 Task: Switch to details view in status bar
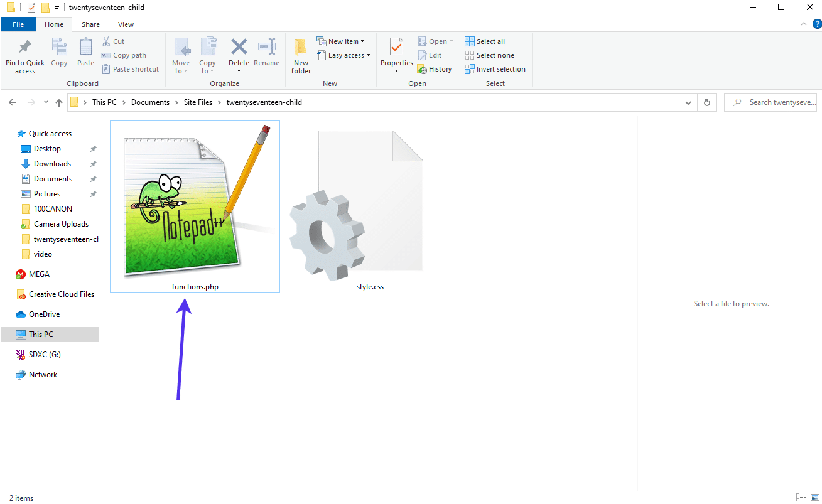[x=801, y=498]
